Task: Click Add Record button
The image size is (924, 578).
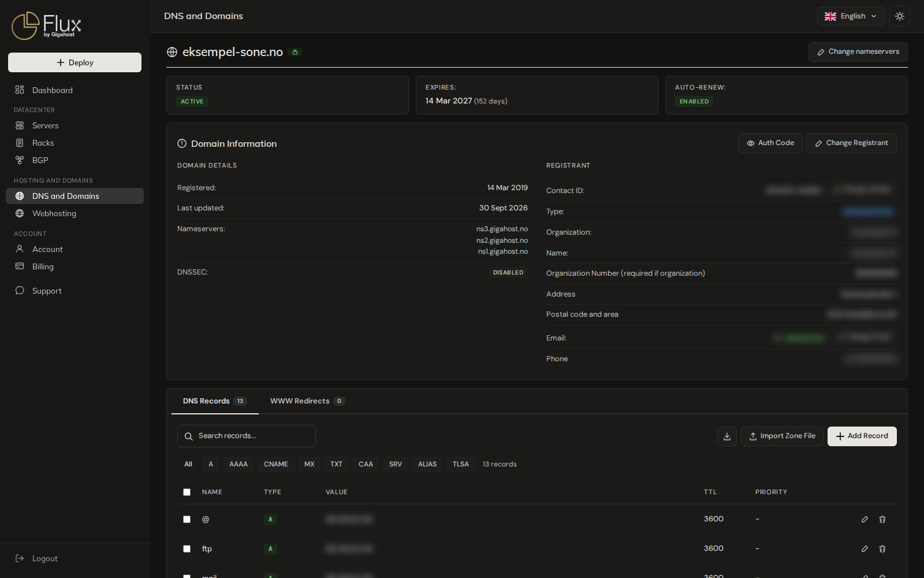Action: click(862, 436)
